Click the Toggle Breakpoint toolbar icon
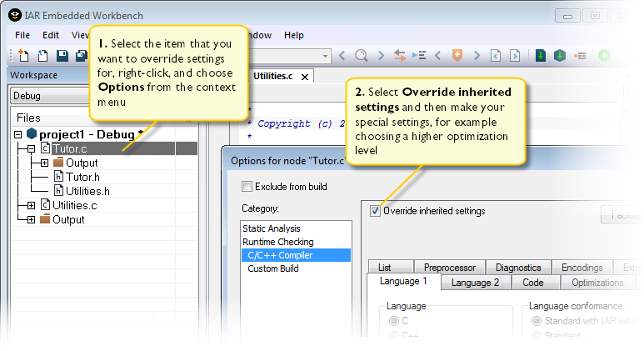The height and width of the screenshot is (351, 644). click(580, 56)
